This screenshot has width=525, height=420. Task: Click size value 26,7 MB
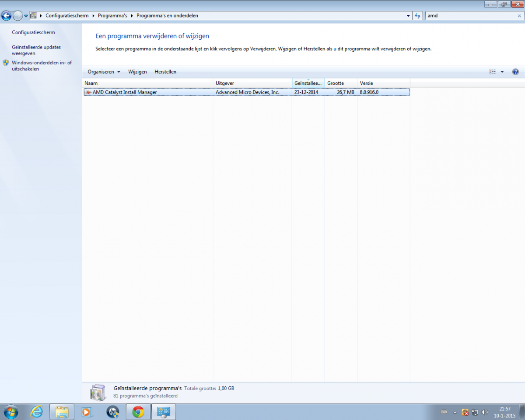tap(346, 92)
